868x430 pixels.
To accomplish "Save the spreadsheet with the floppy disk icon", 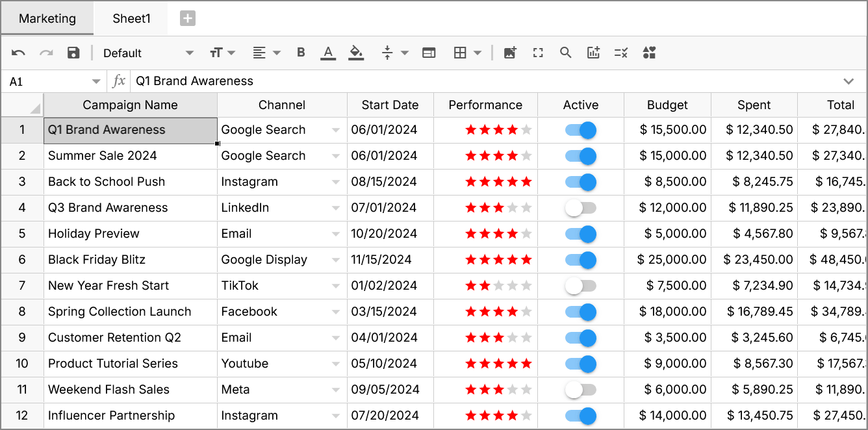I will (73, 53).
